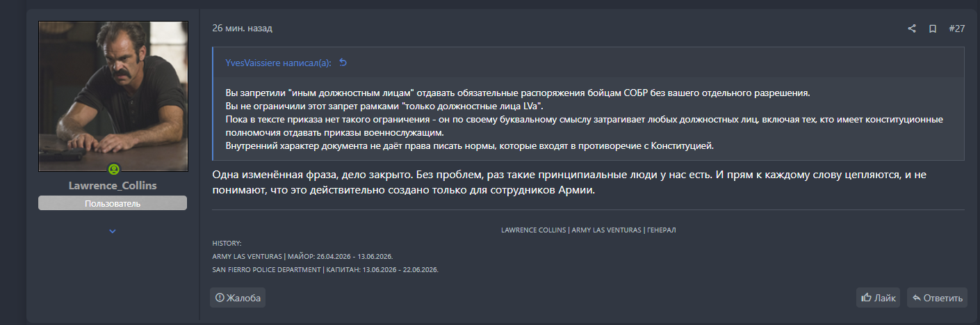Click the green online status icon

(113, 168)
